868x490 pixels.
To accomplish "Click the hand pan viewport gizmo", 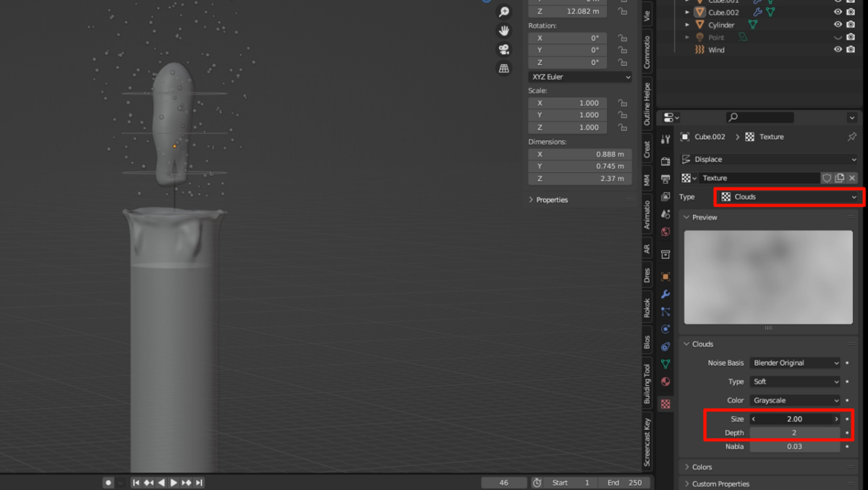I will 504,30.
